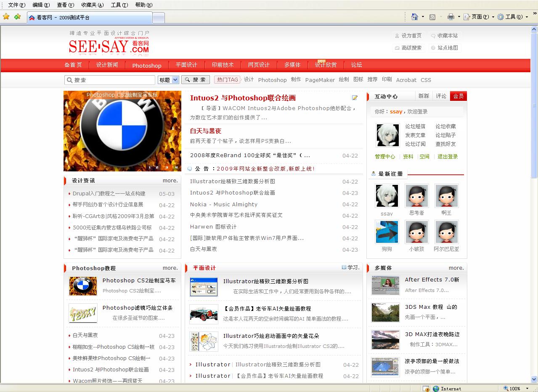Open the 查看 (View) menu
The height and width of the screenshot is (392, 538).
point(65,5)
